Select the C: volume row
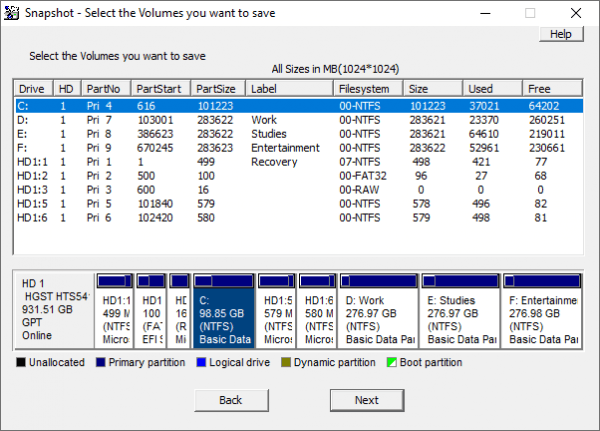The width and height of the screenshot is (600, 431). (299, 106)
